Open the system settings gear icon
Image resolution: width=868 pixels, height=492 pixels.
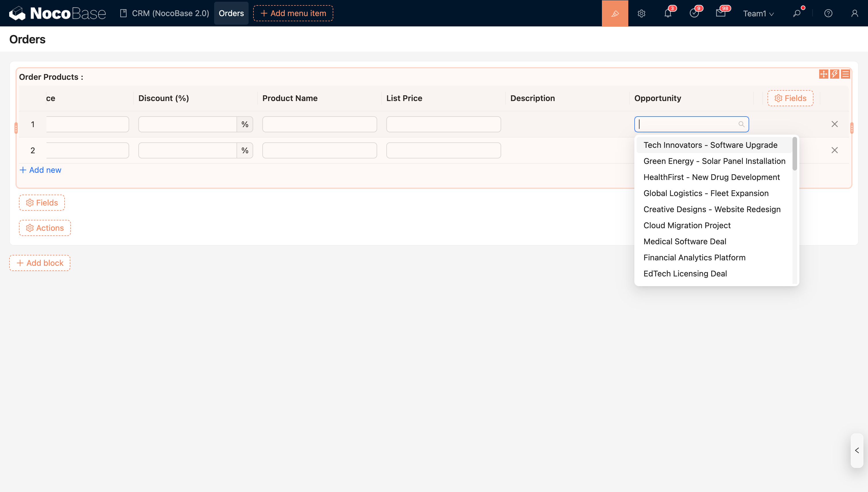[x=641, y=13]
